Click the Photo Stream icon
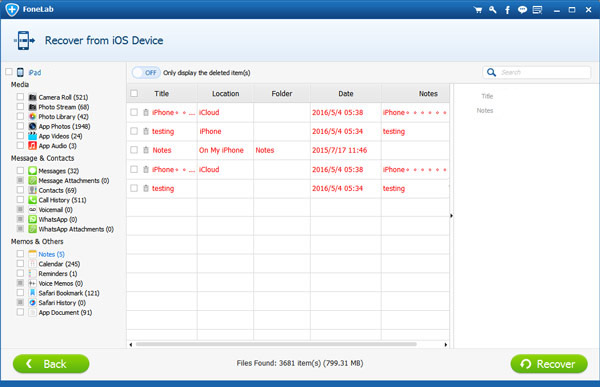The height and width of the screenshot is (387, 600). tap(33, 107)
